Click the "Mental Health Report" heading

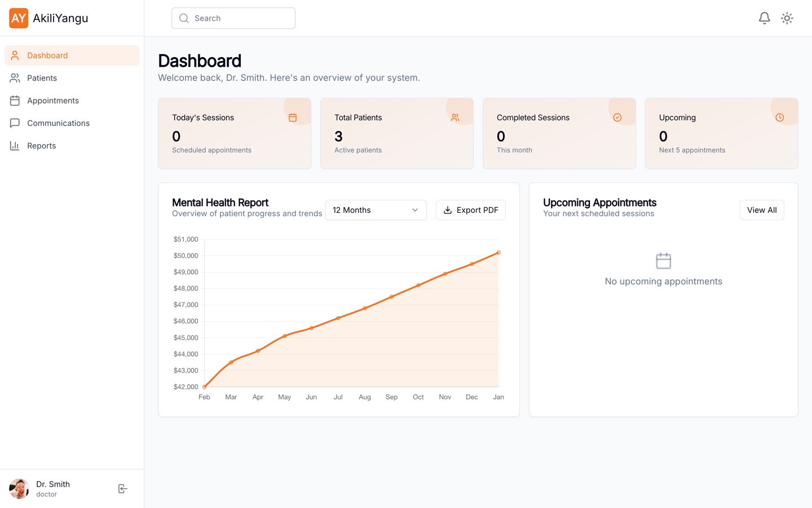[220, 203]
